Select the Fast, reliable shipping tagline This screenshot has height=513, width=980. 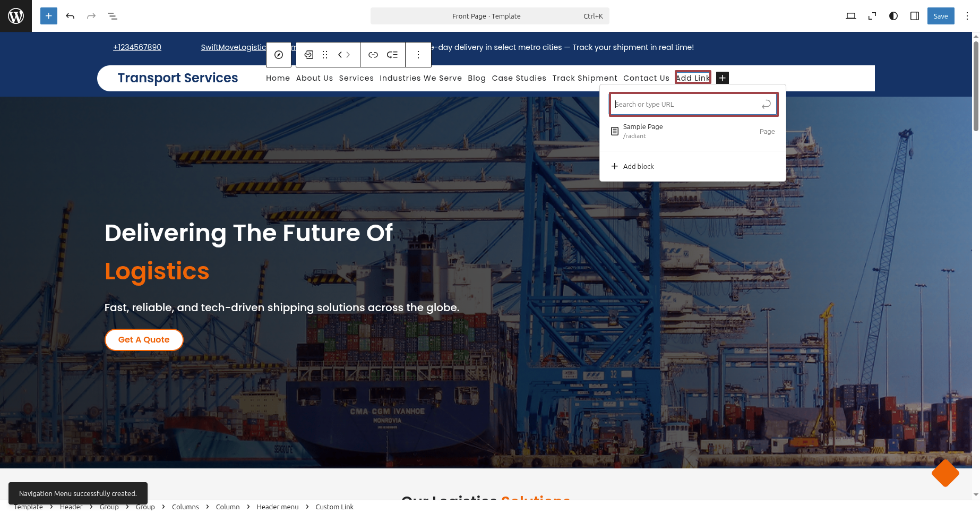click(x=282, y=307)
